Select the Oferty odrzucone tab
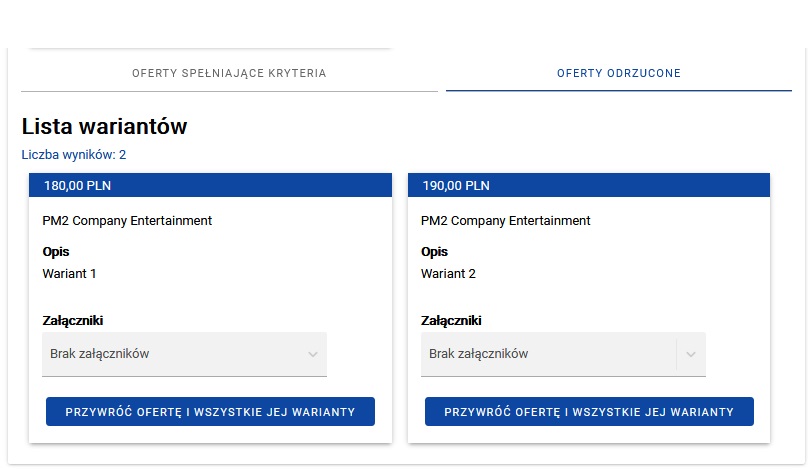Screen dimensions: 808x469 pos(619,73)
